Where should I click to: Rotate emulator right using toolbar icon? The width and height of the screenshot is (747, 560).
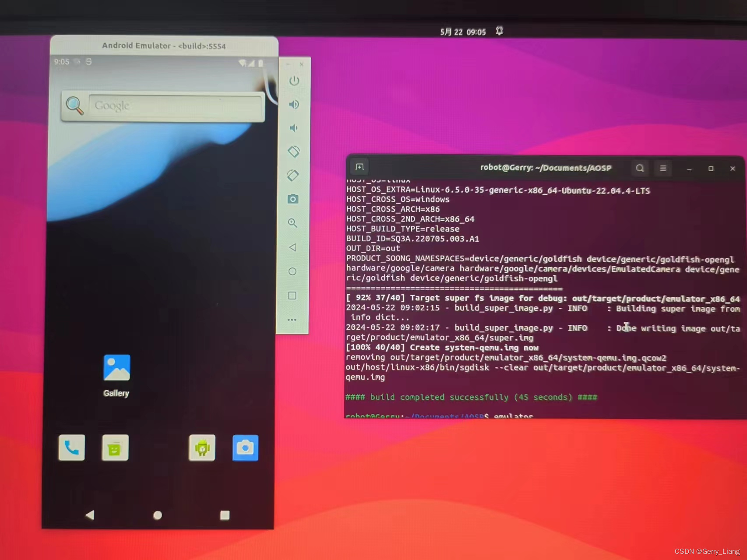click(x=293, y=175)
